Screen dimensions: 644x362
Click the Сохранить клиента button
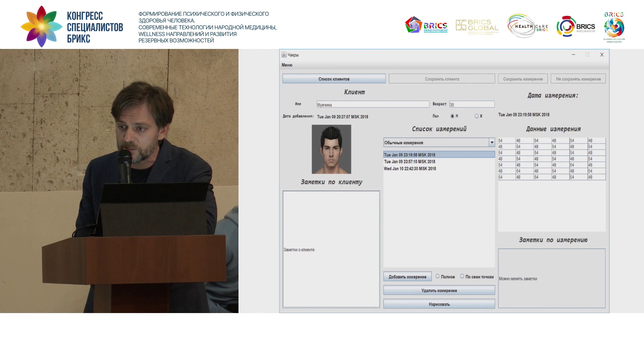tap(442, 79)
